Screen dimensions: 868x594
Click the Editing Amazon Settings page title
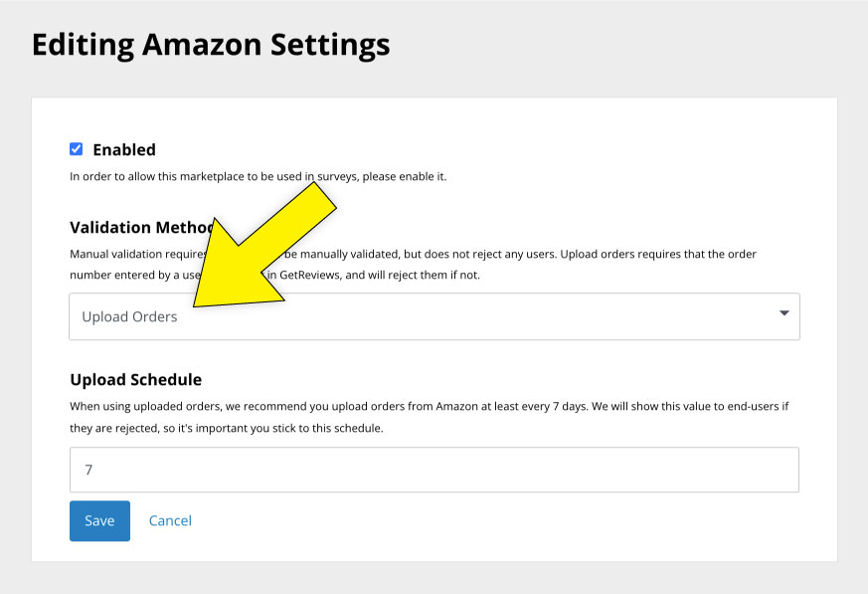click(x=211, y=45)
